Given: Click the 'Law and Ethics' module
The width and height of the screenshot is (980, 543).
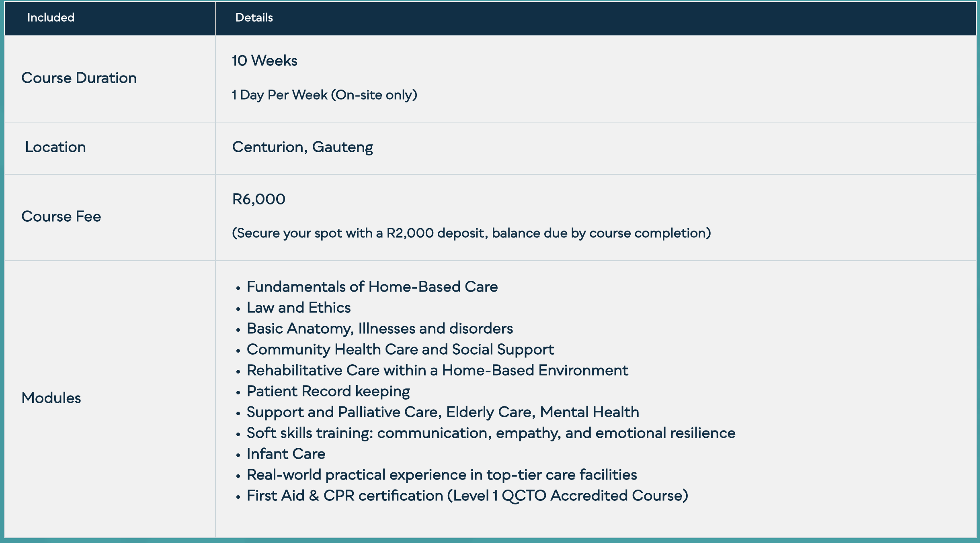Looking at the screenshot, I should [x=298, y=308].
